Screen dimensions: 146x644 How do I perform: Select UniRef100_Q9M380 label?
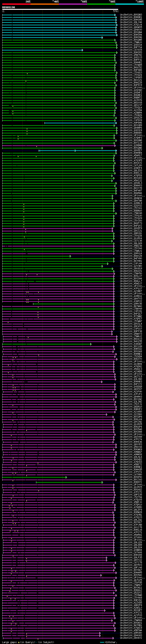131,633
